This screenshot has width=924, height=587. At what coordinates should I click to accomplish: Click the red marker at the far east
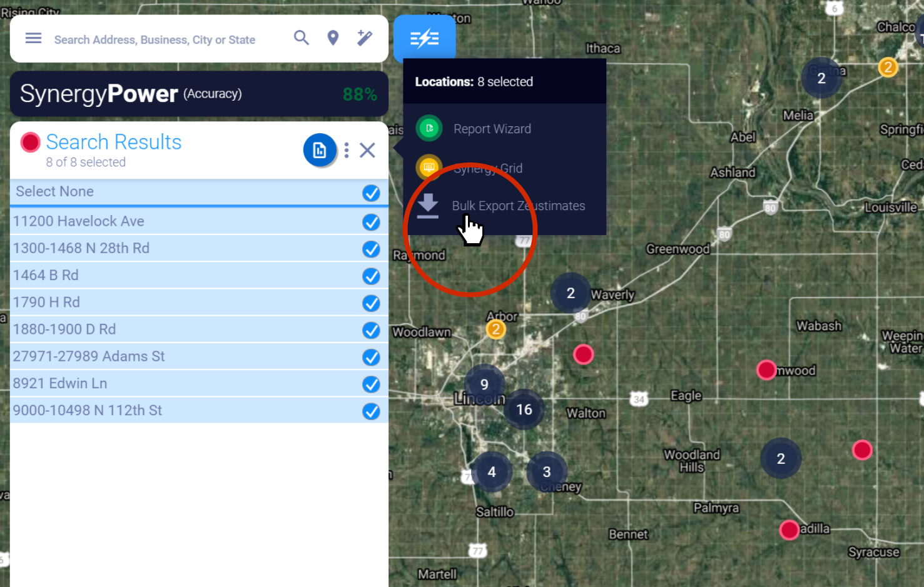862,450
